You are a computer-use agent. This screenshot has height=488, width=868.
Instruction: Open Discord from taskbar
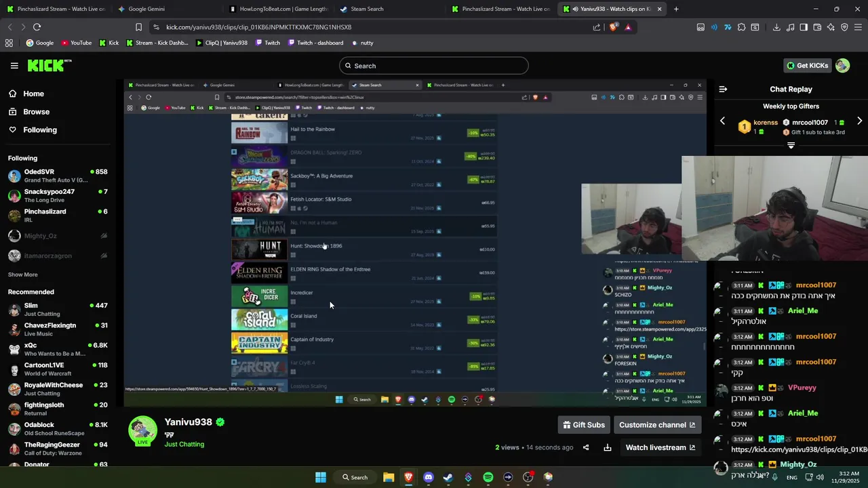(428, 477)
